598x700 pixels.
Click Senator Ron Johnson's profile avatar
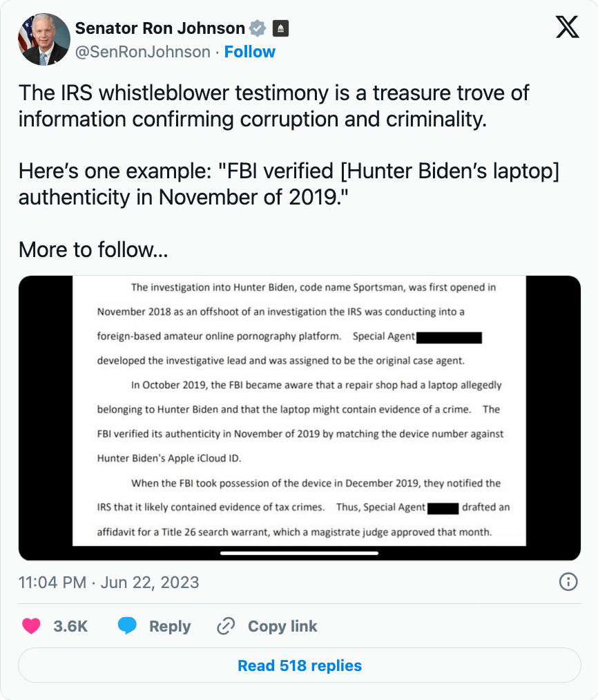(44, 40)
